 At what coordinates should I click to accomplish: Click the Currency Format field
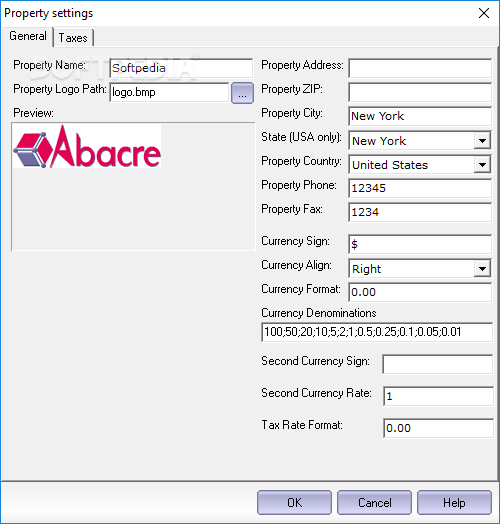pyautogui.click(x=420, y=292)
